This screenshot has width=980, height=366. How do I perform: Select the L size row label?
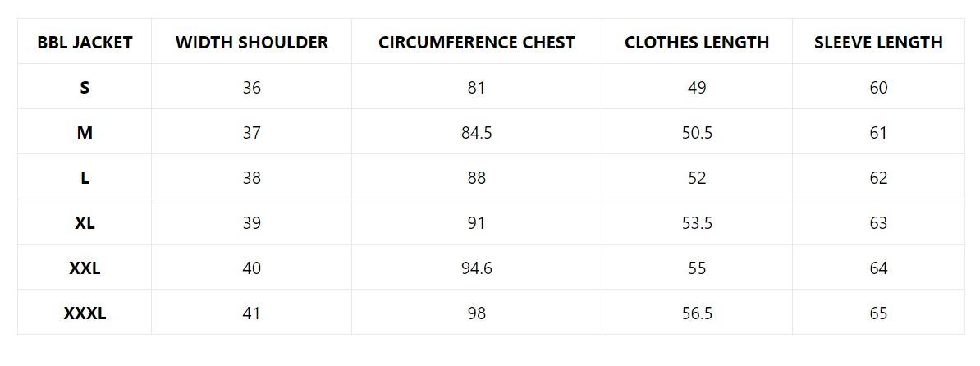(85, 178)
